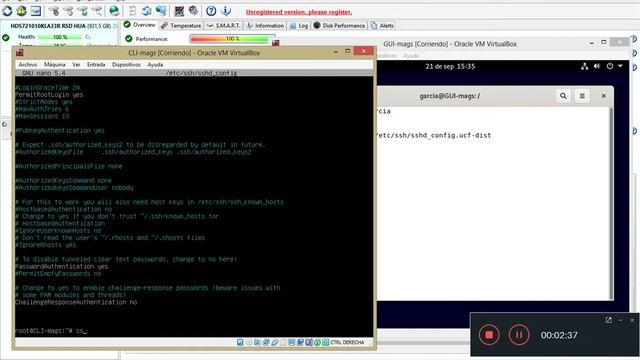640x360 pixels.
Task: Open the Dispositivos menu in CLI-mags window
Action: coord(126,64)
